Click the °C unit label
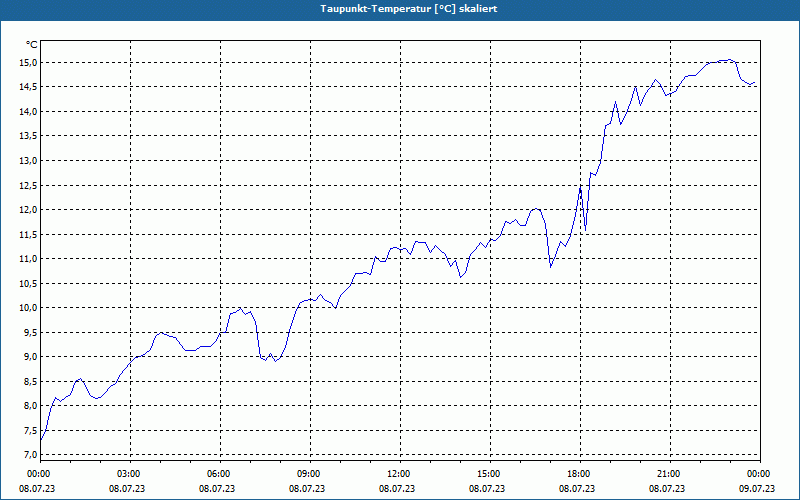 coord(32,45)
